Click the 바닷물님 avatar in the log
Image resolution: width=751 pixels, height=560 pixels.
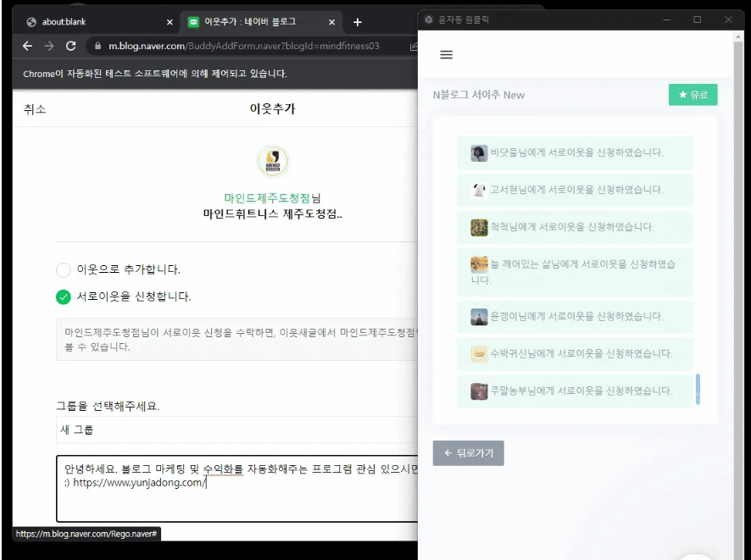(479, 152)
